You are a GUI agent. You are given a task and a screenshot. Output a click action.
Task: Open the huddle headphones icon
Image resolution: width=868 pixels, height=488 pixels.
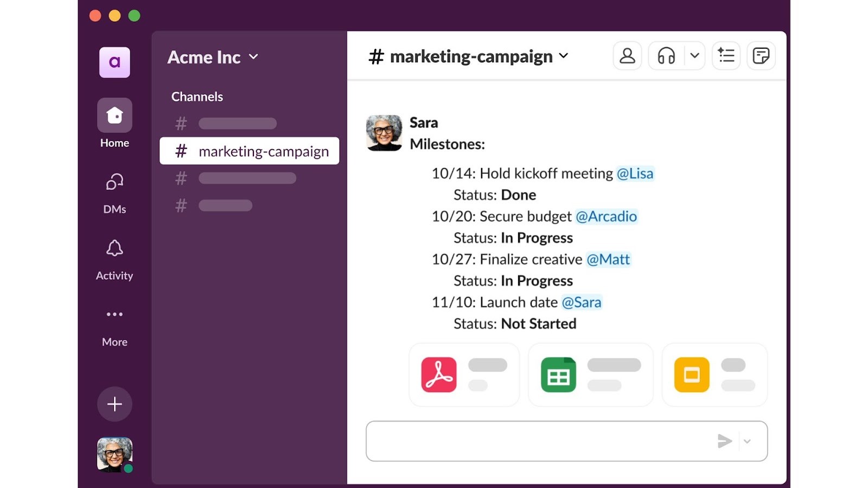tap(666, 55)
